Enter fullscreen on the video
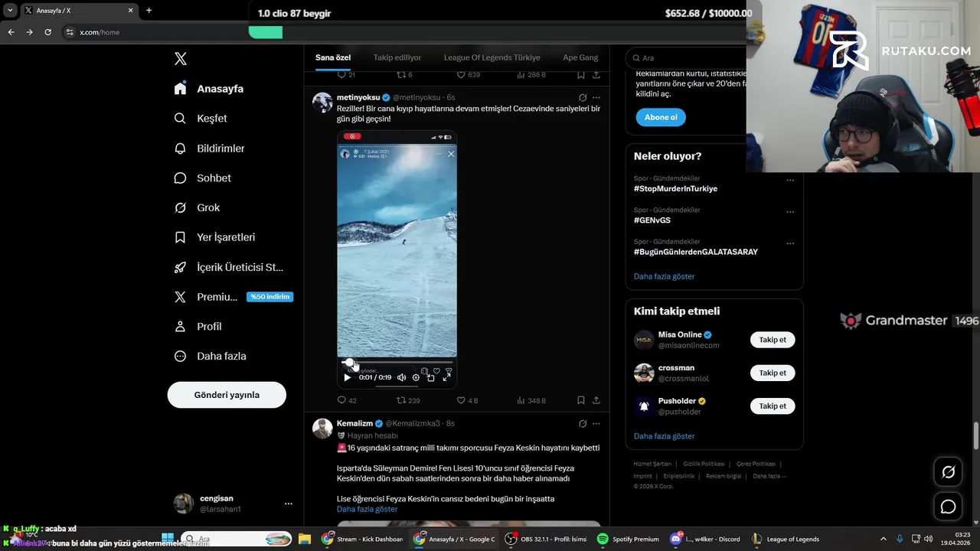Viewport: 980px width, 551px height. [x=447, y=377]
